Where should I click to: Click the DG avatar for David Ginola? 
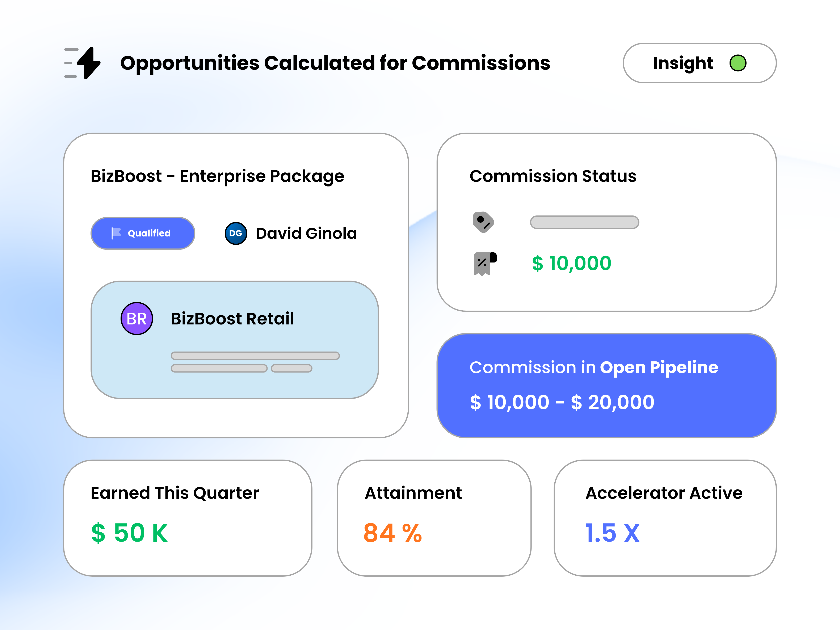pyautogui.click(x=236, y=233)
